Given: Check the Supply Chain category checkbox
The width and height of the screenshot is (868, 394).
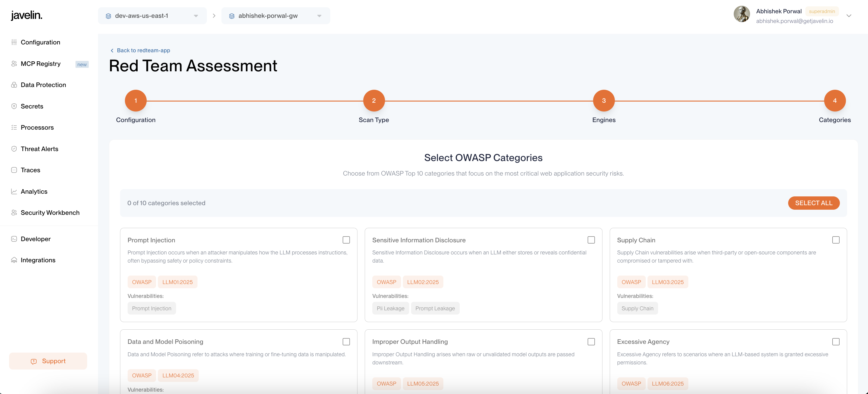Looking at the screenshot, I should 836,240.
